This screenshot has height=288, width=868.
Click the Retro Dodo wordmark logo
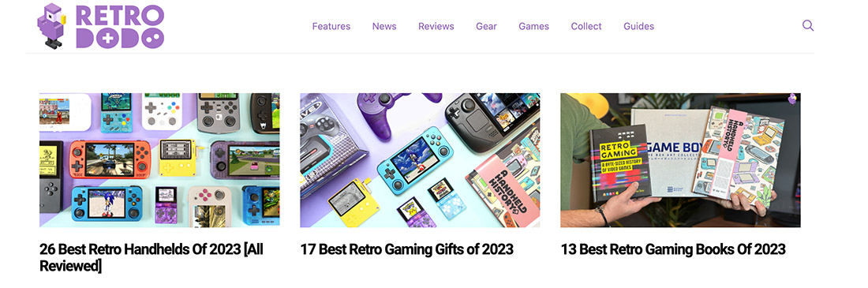point(120,27)
